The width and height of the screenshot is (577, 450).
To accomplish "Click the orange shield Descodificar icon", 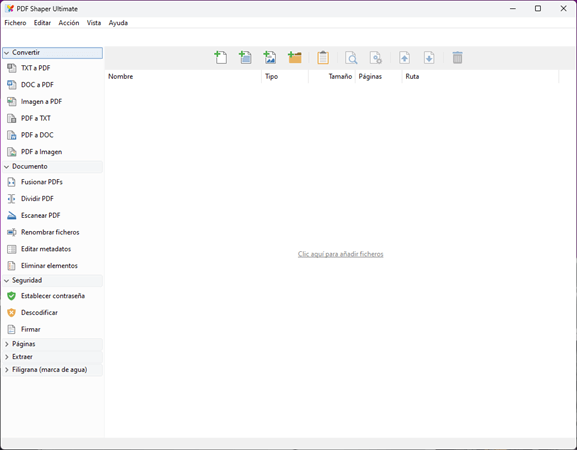I will 12,313.
